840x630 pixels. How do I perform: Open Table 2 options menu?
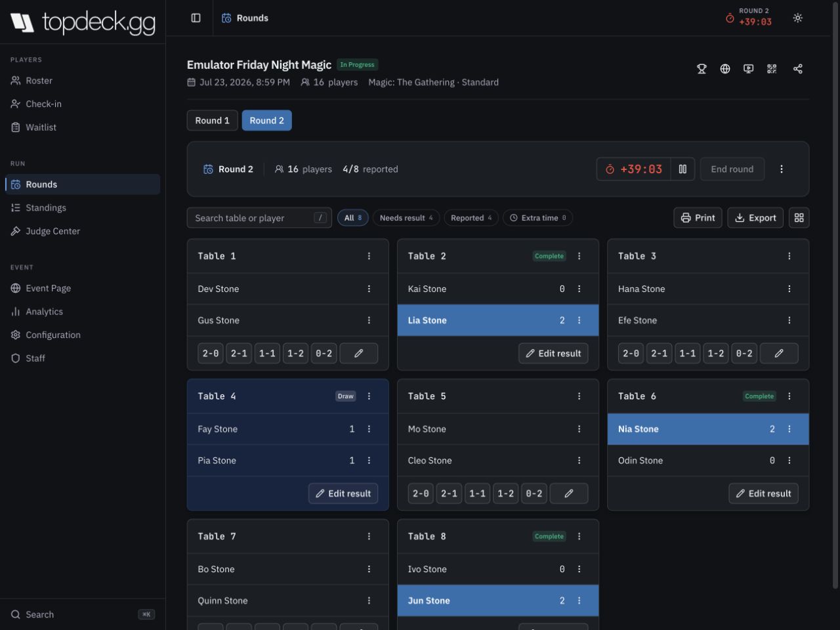[579, 256]
